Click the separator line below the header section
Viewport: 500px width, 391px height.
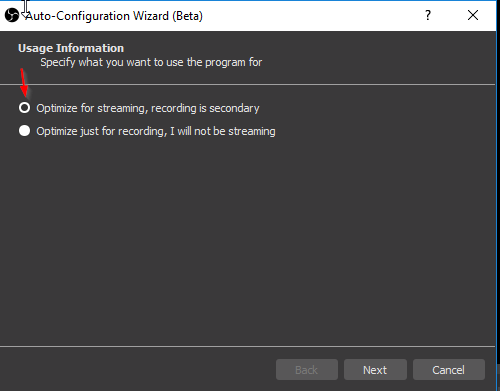[x=247, y=85]
